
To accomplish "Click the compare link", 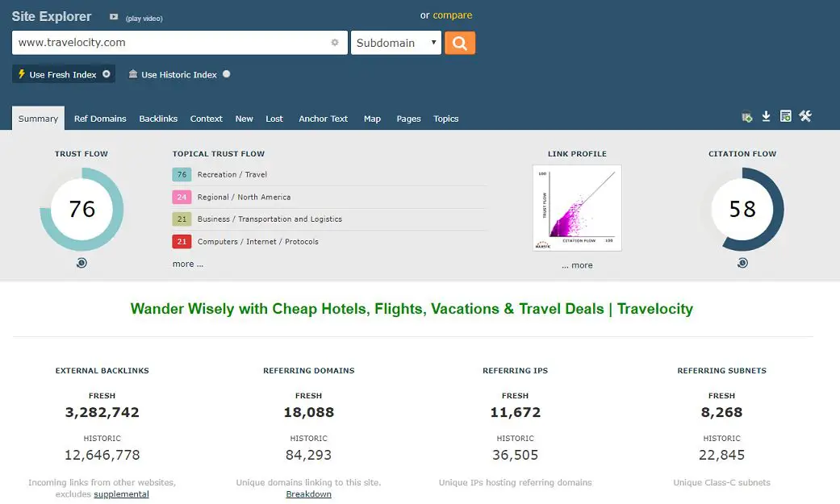I will click(x=453, y=15).
